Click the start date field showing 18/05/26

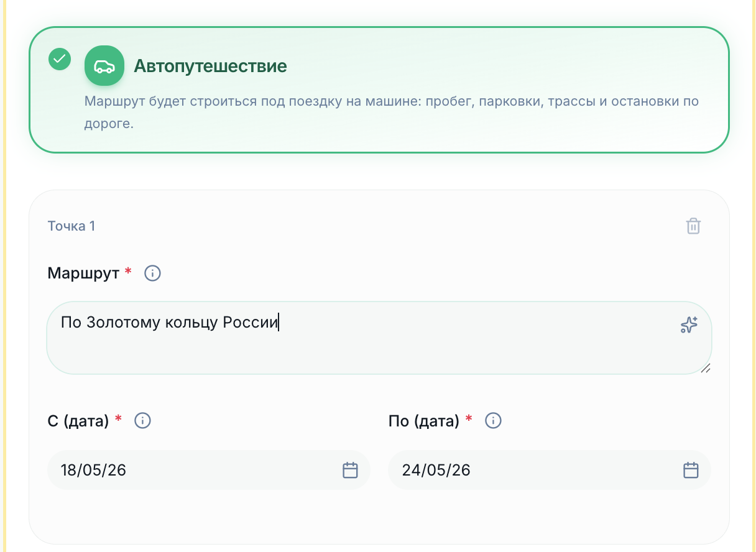coord(209,470)
